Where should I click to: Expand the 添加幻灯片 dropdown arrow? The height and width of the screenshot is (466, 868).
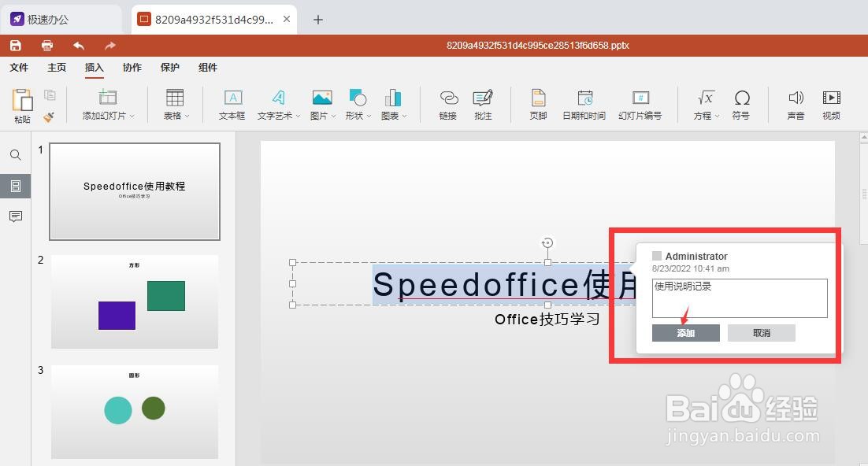tap(132, 116)
